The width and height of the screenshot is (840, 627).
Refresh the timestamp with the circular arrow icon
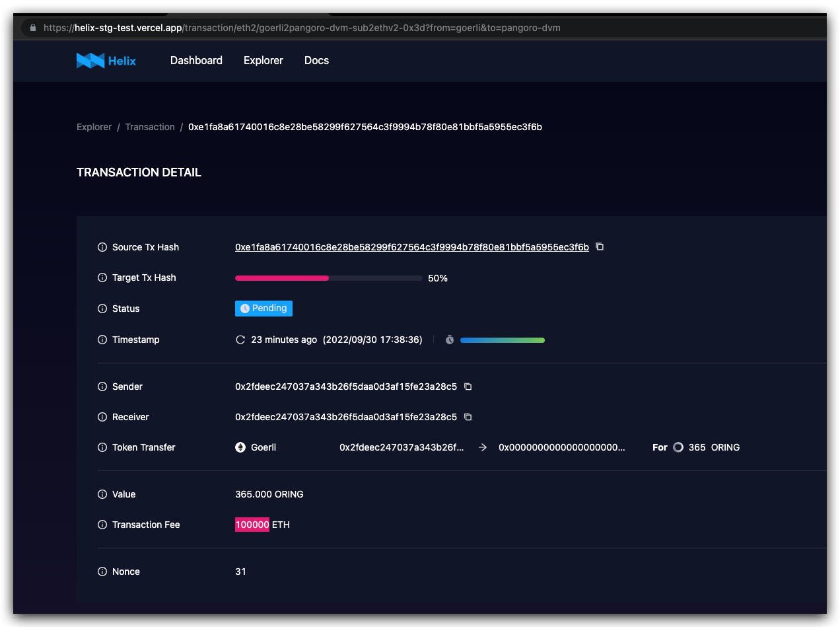(240, 339)
